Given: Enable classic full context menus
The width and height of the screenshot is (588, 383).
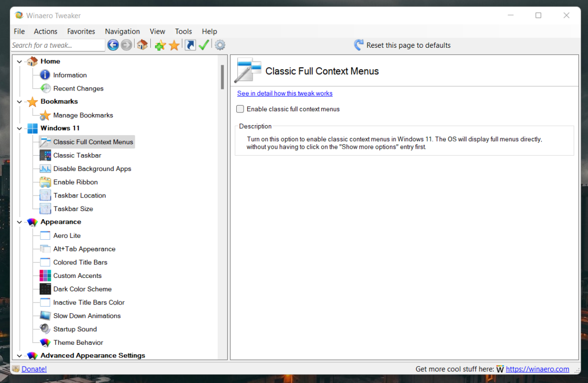Looking at the screenshot, I should coord(240,109).
